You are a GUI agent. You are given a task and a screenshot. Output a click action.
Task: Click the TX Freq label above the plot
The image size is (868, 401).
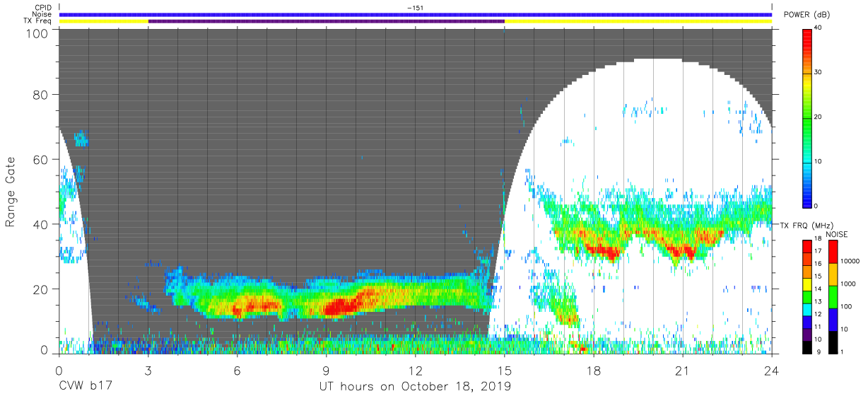tap(37, 21)
